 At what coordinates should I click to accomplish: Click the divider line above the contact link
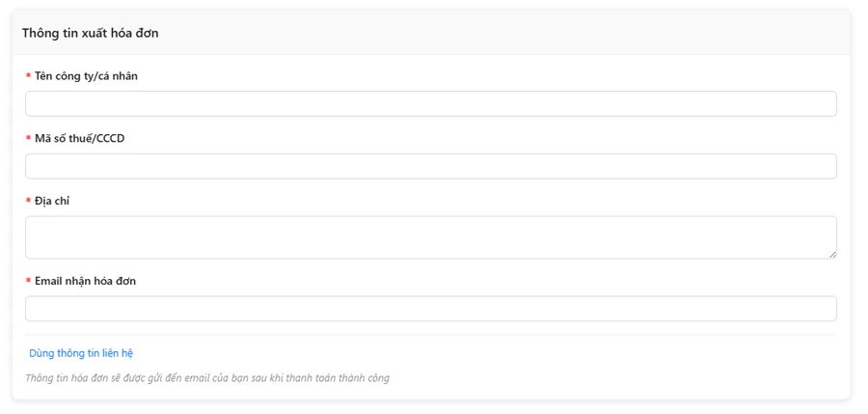[x=430, y=335]
